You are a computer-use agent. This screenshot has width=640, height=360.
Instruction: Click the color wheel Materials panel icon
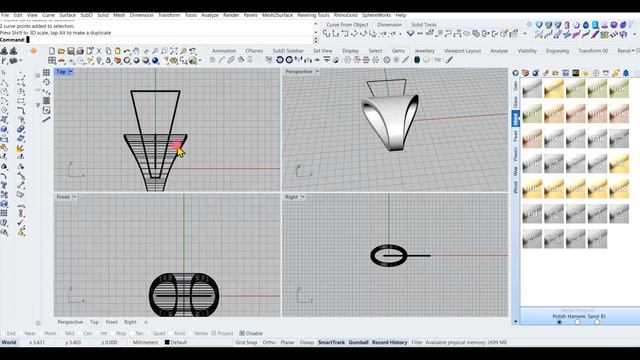(x=516, y=73)
